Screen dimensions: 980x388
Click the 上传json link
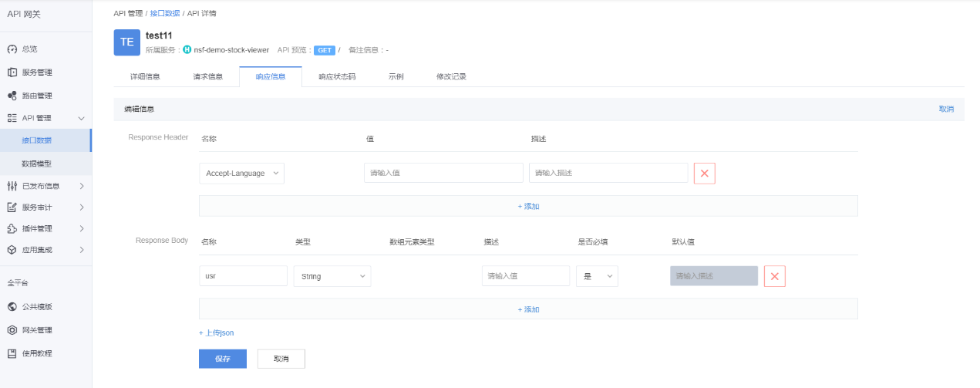point(217,333)
